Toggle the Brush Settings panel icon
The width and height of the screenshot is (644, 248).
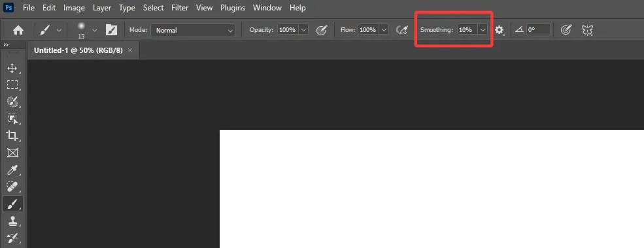[x=111, y=30]
